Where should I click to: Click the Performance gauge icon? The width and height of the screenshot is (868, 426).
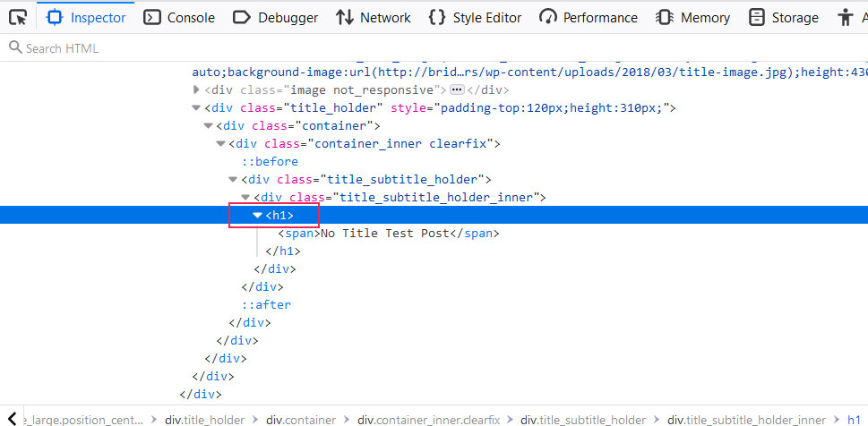[547, 17]
